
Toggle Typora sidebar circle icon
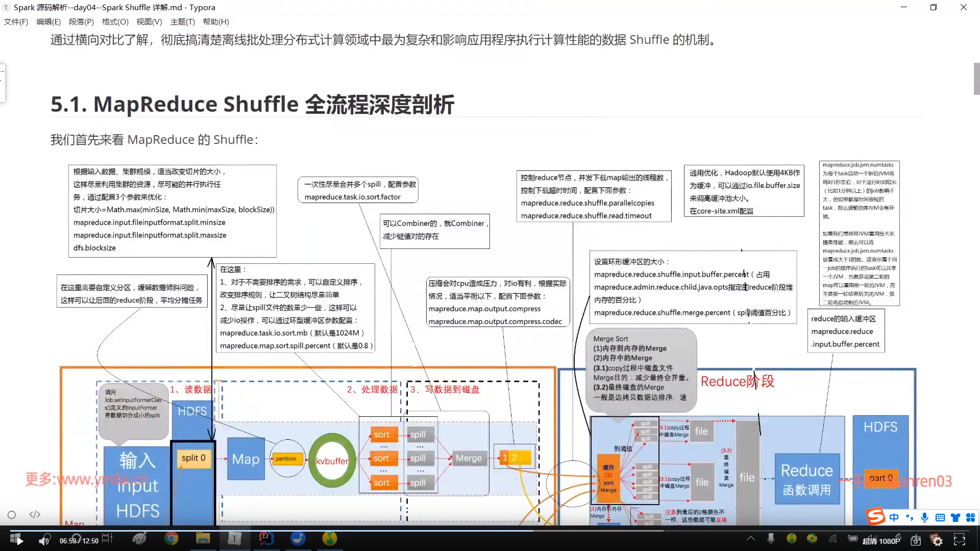12,515
